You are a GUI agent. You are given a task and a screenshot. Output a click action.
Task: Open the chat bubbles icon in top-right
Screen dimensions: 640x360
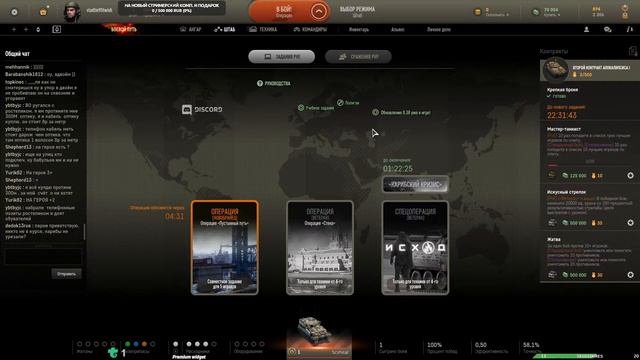coord(607,29)
